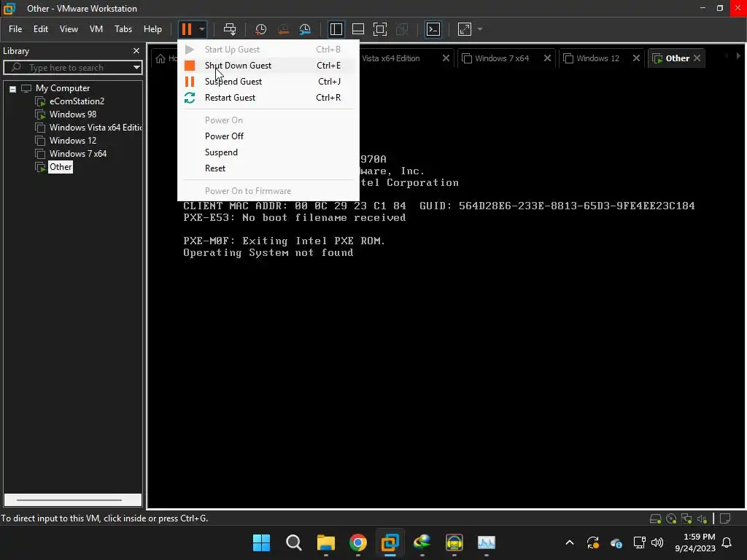The width and height of the screenshot is (747, 560).
Task: Select Windows 98 in the library
Action: coord(72,114)
